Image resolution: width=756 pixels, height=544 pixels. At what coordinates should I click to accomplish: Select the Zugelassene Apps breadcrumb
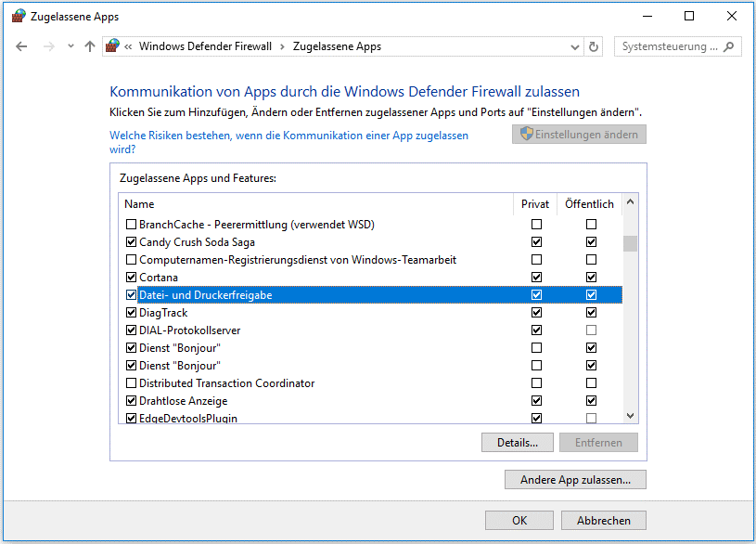(x=337, y=46)
